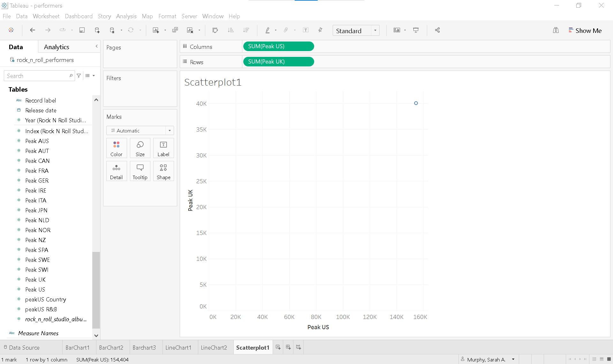
Task: Click the Undo back arrow
Action: [x=32, y=30]
